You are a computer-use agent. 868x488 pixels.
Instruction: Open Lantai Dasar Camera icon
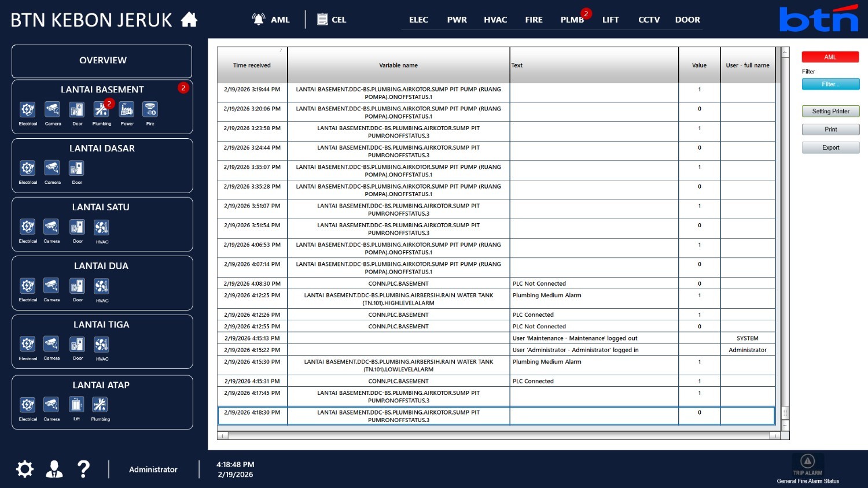52,168
